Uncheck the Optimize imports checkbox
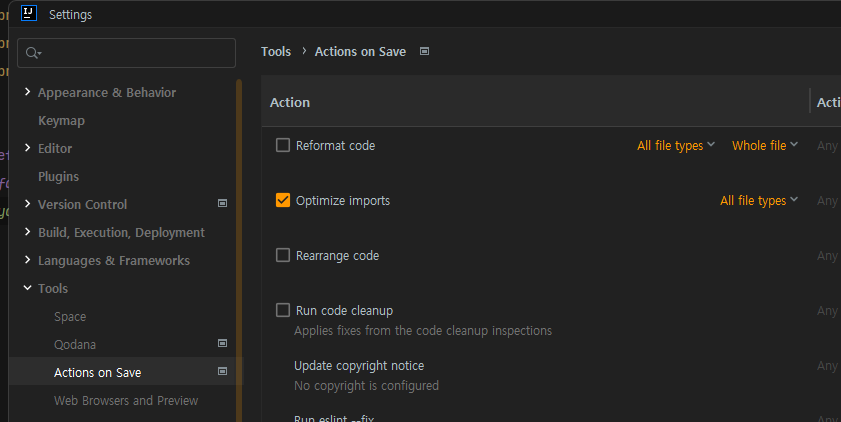841x422 pixels. [x=282, y=200]
